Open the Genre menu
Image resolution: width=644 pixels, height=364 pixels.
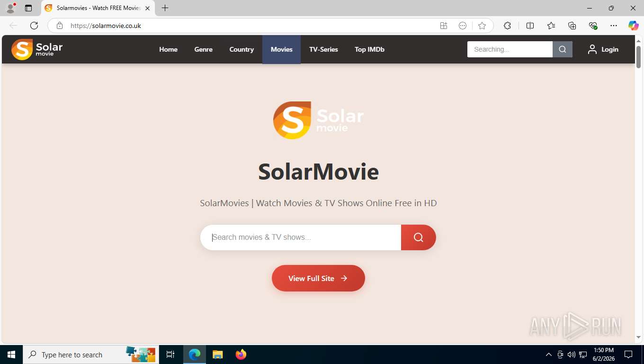(203, 49)
